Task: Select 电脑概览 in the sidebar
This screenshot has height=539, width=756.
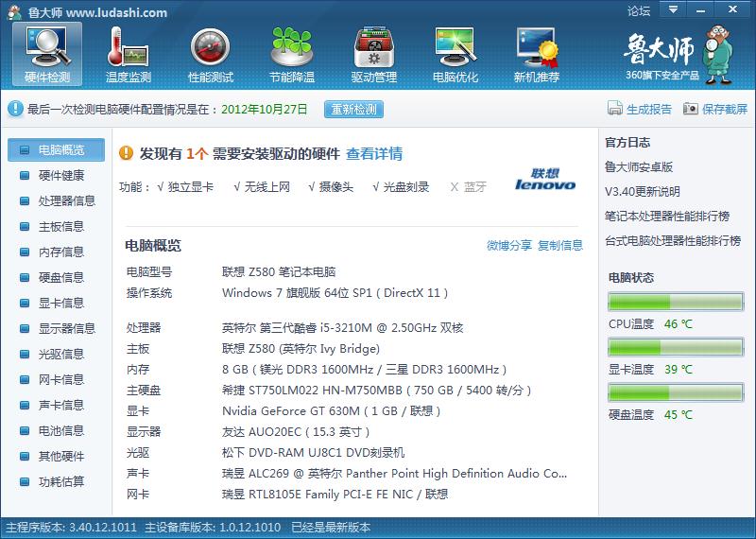Action: (56, 149)
